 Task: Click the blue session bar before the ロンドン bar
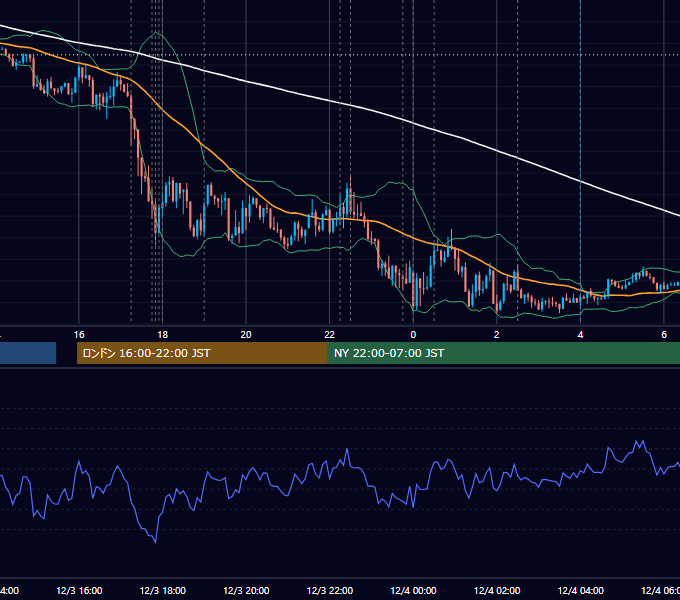28,353
